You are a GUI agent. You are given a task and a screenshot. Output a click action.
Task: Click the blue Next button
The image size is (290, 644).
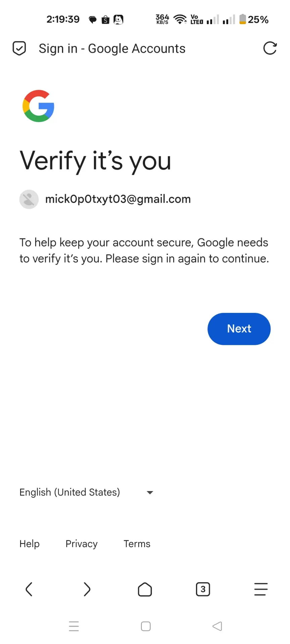point(239,329)
